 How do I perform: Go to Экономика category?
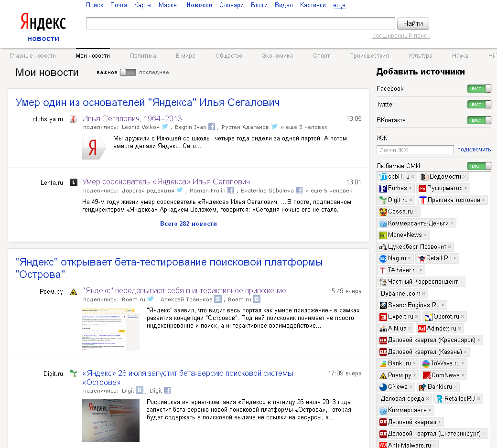click(277, 56)
